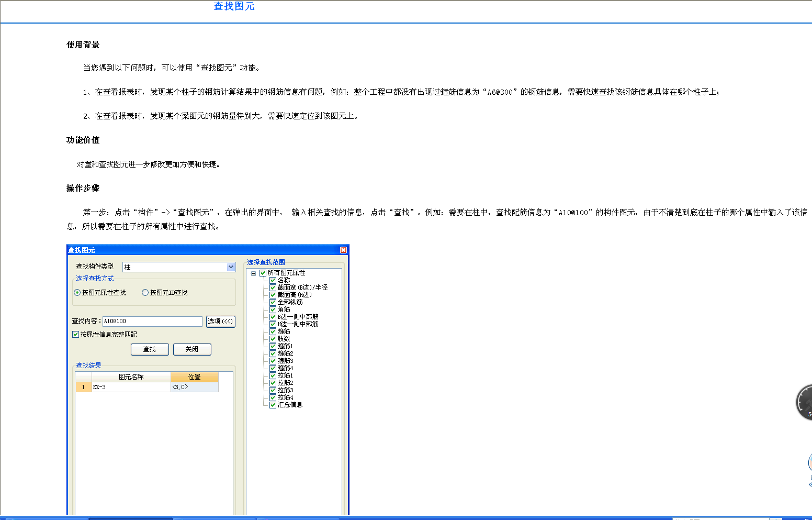Toggle the 拉筋3 checkbox
Image resolution: width=812 pixels, height=520 pixels.
[273, 390]
